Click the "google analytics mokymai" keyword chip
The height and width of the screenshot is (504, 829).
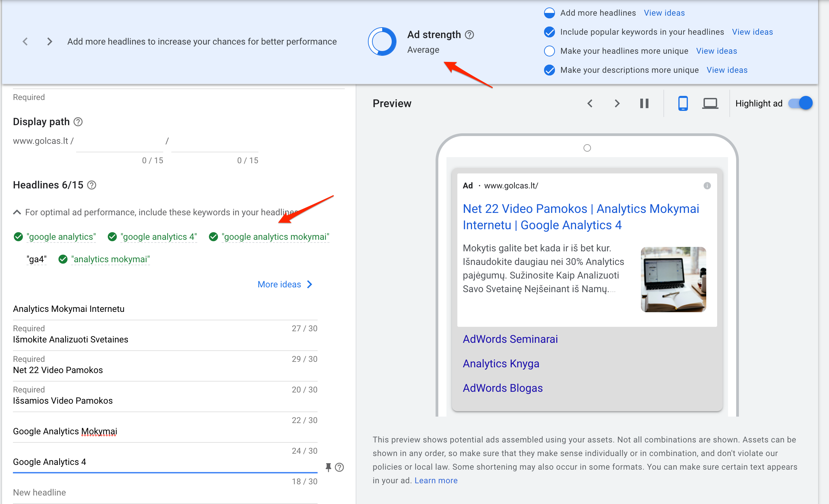(x=275, y=237)
